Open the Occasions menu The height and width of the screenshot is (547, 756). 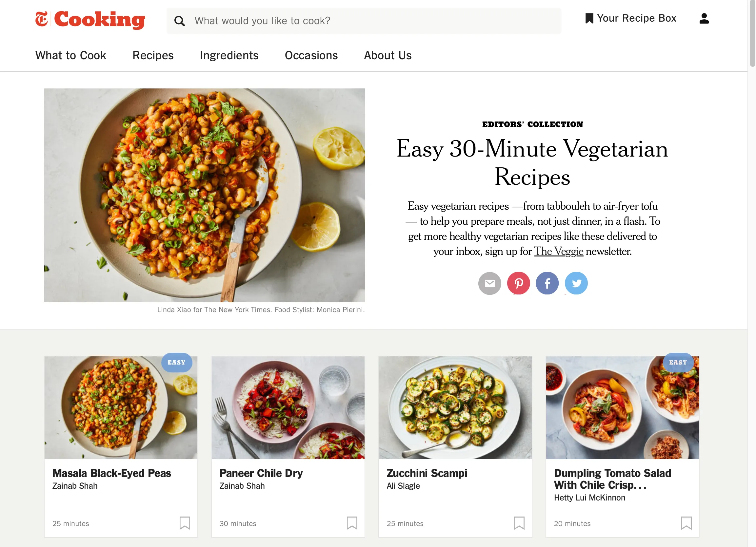[x=311, y=55]
